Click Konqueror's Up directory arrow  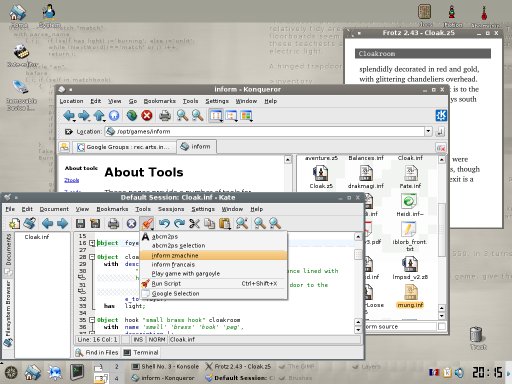click(x=99, y=116)
